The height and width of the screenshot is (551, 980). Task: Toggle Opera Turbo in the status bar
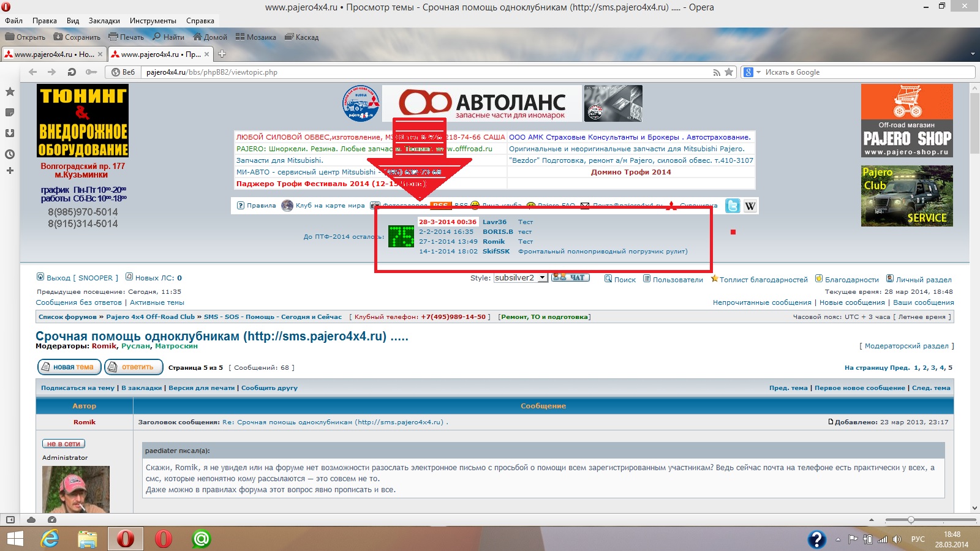[x=52, y=520]
